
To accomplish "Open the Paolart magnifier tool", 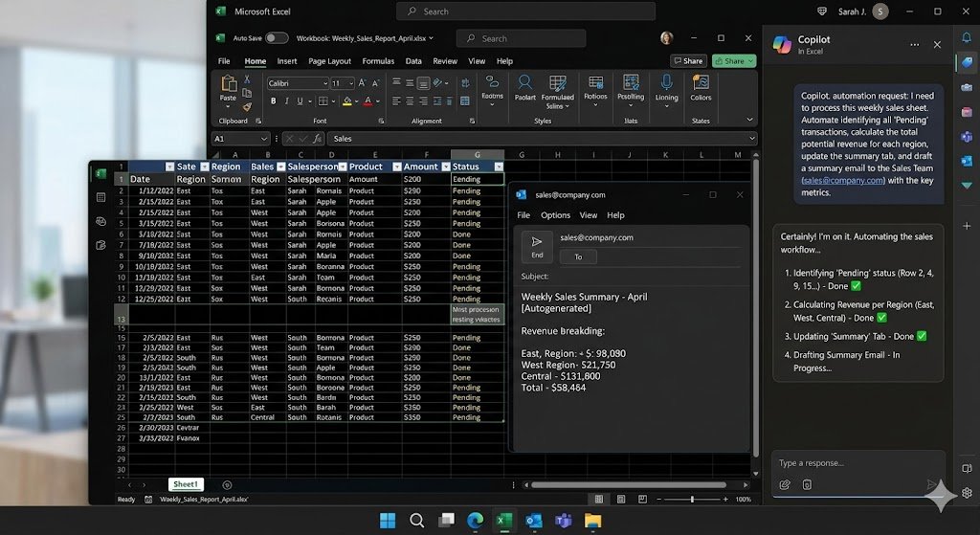I will (525, 87).
